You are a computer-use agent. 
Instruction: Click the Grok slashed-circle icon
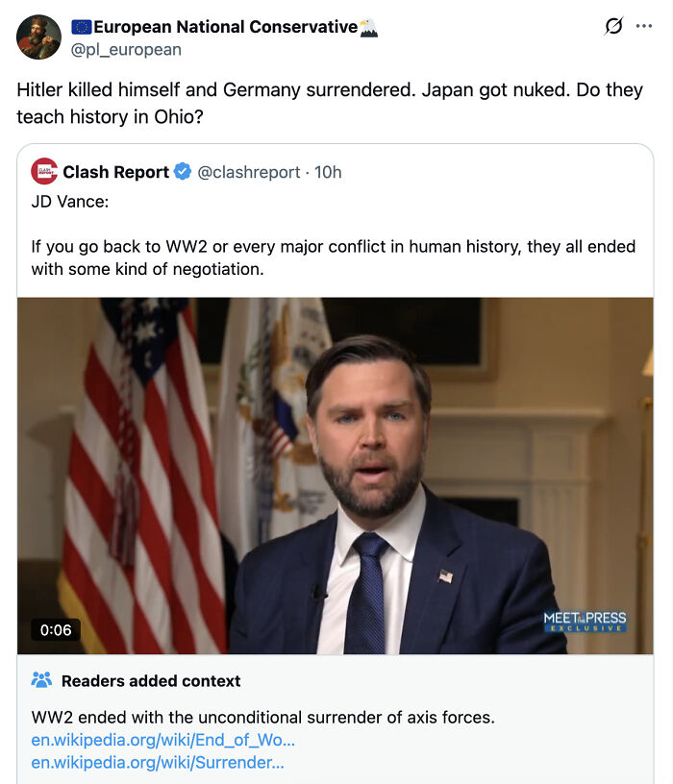coord(613,27)
